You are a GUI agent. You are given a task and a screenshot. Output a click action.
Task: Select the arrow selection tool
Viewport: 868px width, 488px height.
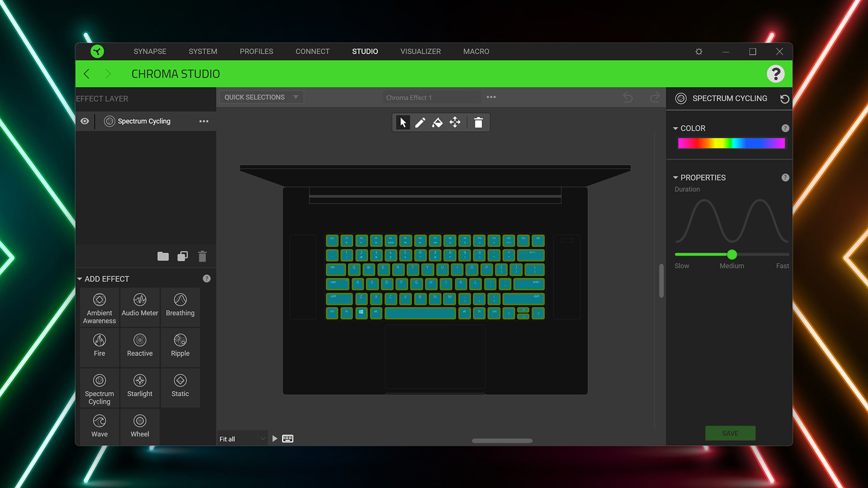403,123
